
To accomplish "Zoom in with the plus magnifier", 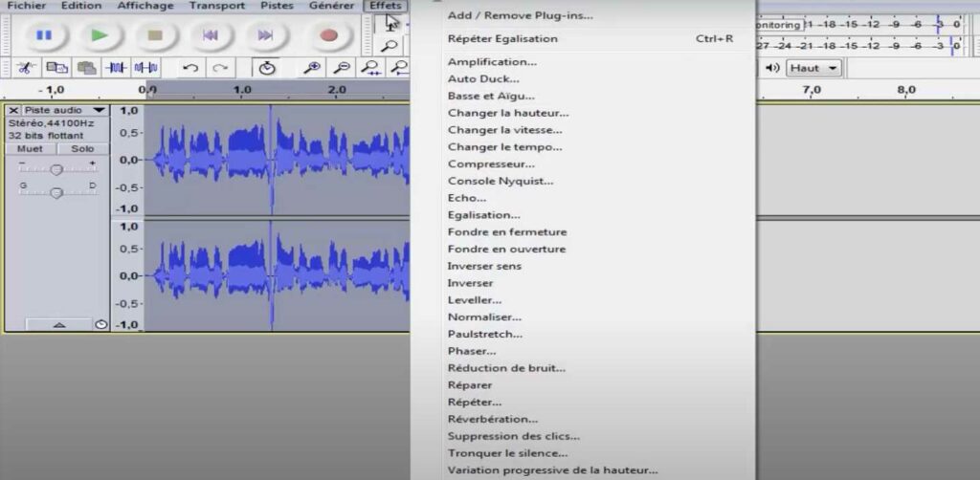I will pyautogui.click(x=313, y=68).
